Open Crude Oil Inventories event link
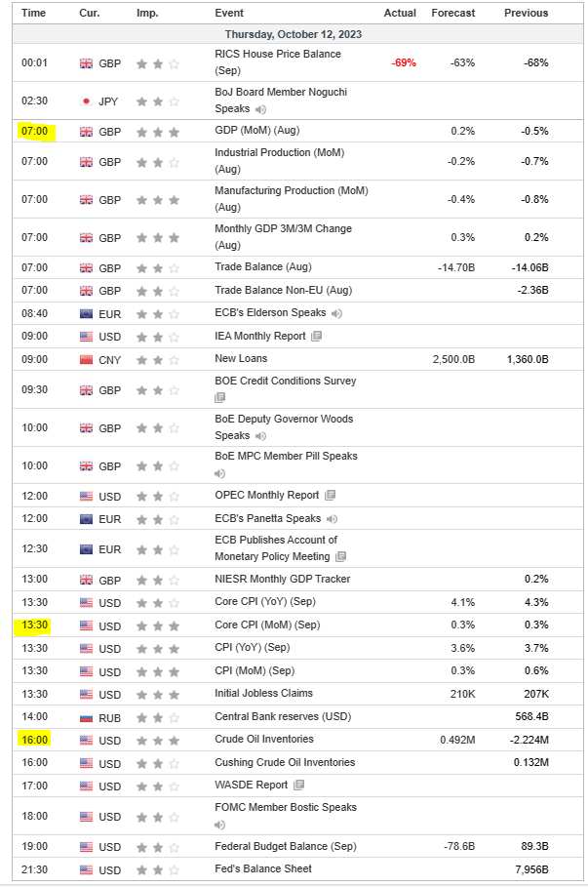The width and height of the screenshot is (588, 887). [261, 740]
